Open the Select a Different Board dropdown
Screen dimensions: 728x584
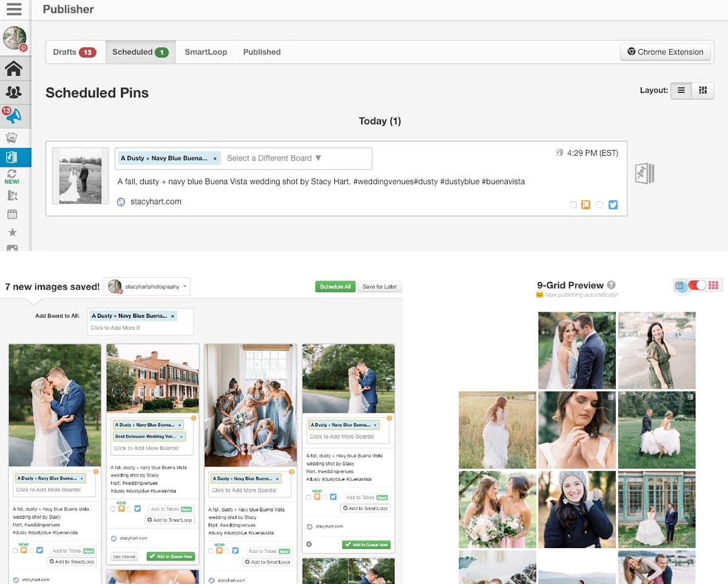tap(273, 158)
